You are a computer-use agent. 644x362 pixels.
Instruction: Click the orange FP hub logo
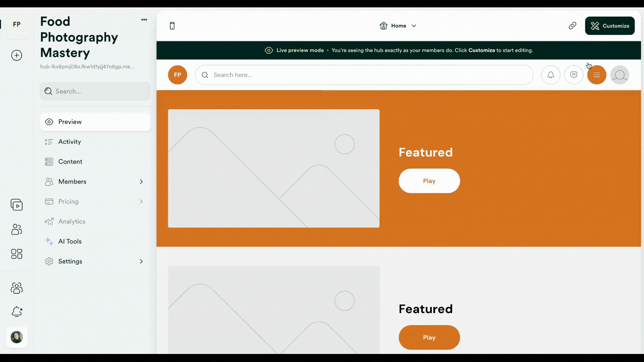pos(177,75)
